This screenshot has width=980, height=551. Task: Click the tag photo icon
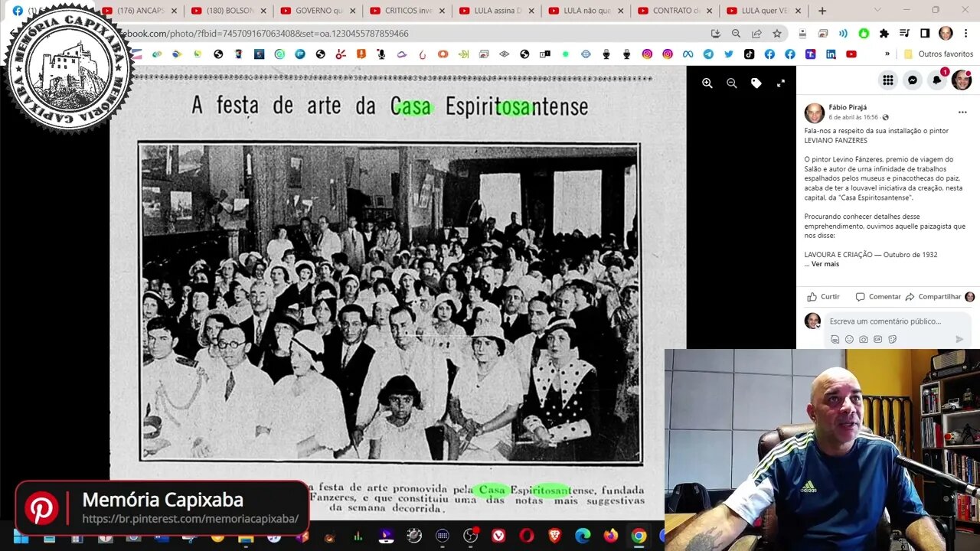click(x=756, y=83)
